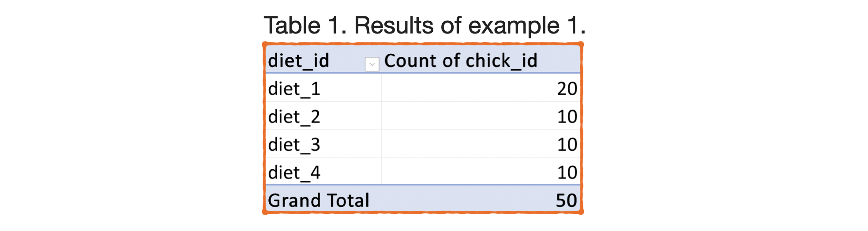Open the diet_id filter dropdown arrow
The height and width of the screenshot is (231, 868).
pos(372,64)
